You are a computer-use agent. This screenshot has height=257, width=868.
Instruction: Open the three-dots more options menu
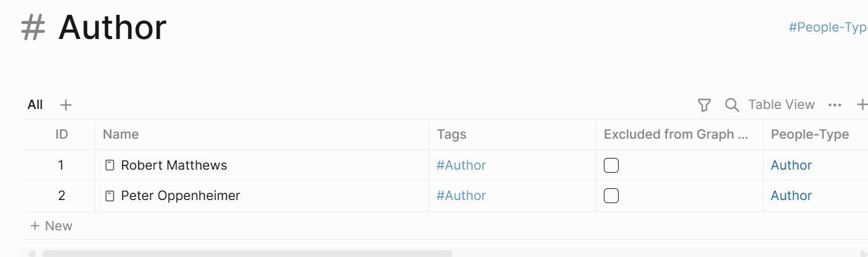coord(835,105)
